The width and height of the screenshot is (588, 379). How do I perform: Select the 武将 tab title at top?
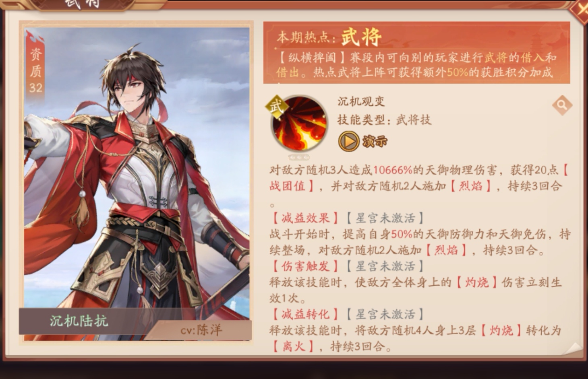83,4
